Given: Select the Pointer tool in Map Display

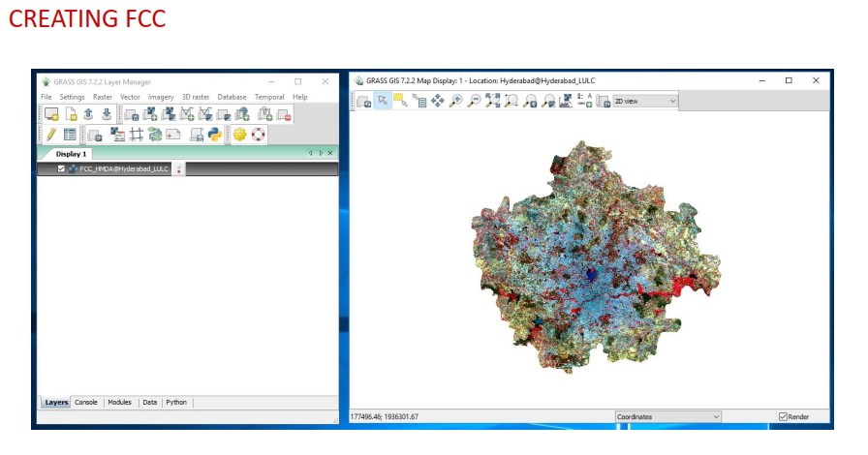Looking at the screenshot, I should 383,101.
